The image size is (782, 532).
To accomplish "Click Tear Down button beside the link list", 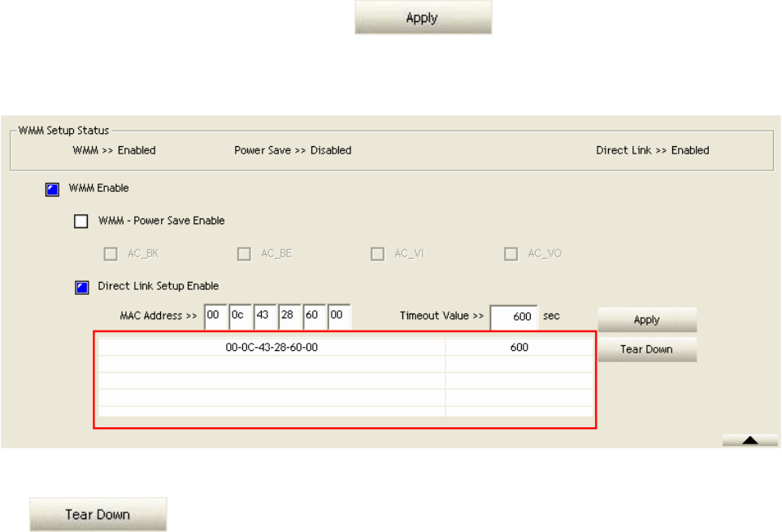I will [x=647, y=349].
